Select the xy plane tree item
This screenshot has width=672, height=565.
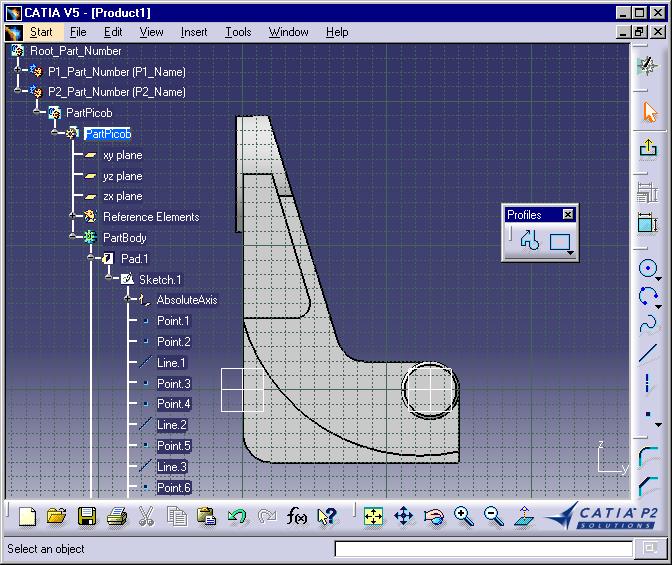(x=123, y=155)
